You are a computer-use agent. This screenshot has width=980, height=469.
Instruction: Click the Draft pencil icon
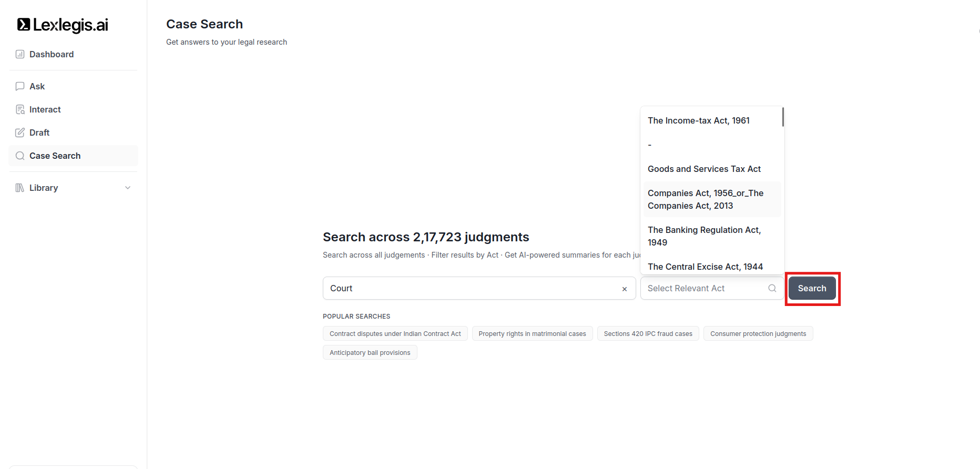click(x=20, y=132)
